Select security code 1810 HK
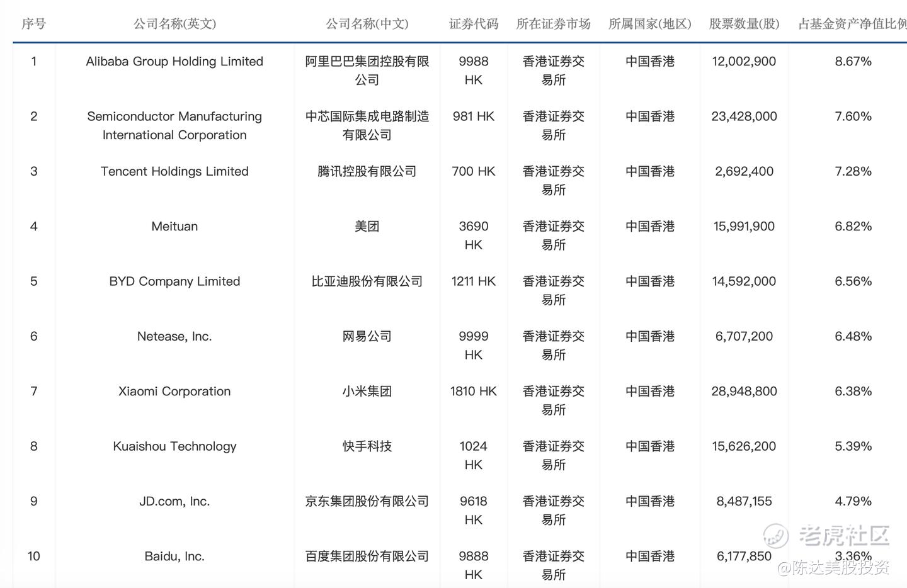The width and height of the screenshot is (907, 588). (x=474, y=391)
